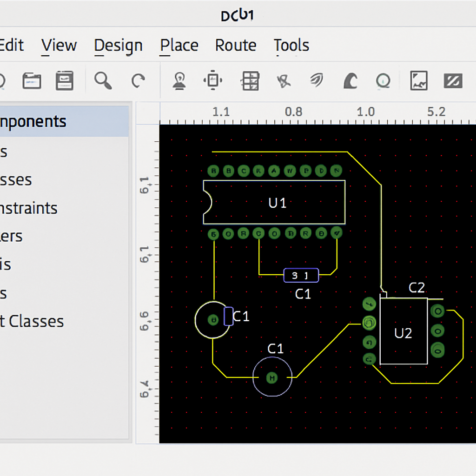Click the save disk toolbar icon
Viewport: 476px width, 476px height.
coord(64,81)
